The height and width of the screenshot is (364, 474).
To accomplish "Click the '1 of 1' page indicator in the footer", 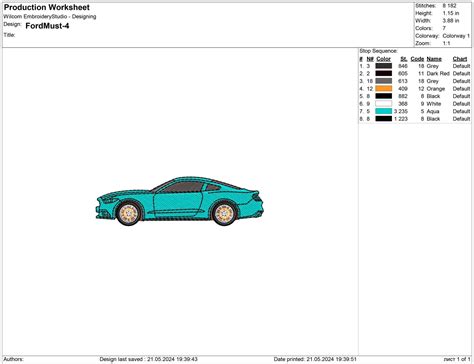I will 463,359.
